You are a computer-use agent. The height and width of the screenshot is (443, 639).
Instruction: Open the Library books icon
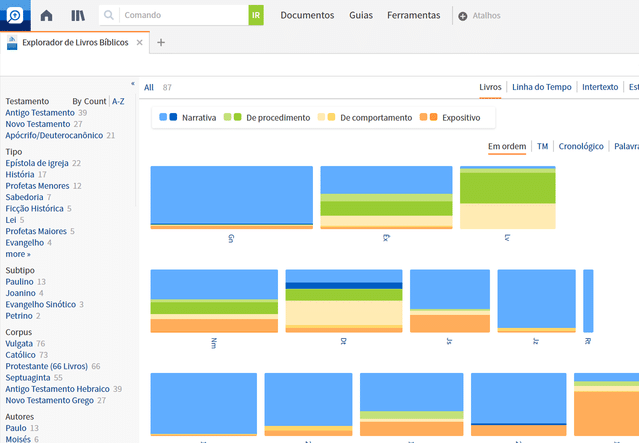tap(78, 15)
